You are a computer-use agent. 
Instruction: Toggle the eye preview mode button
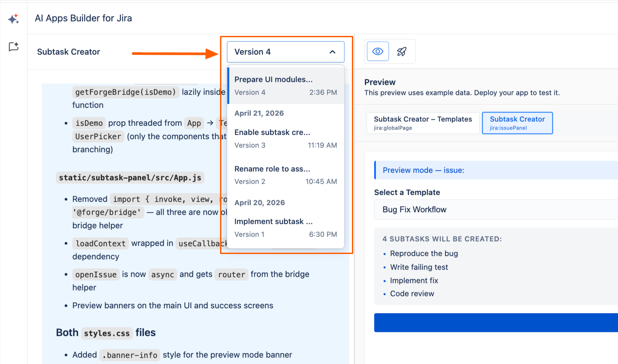pos(378,51)
